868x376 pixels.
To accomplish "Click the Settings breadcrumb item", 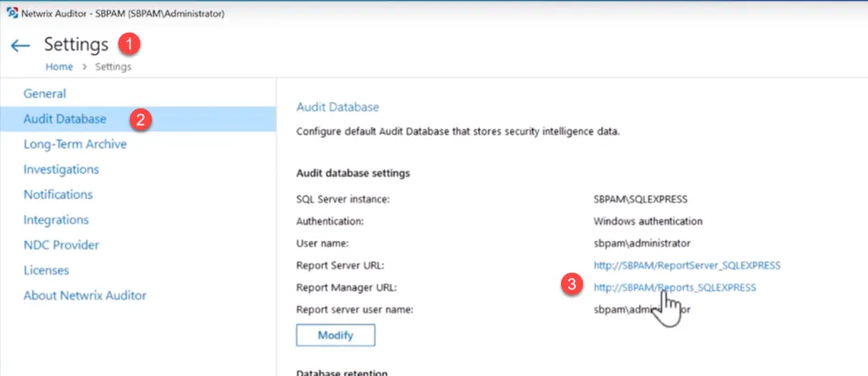I will [113, 67].
